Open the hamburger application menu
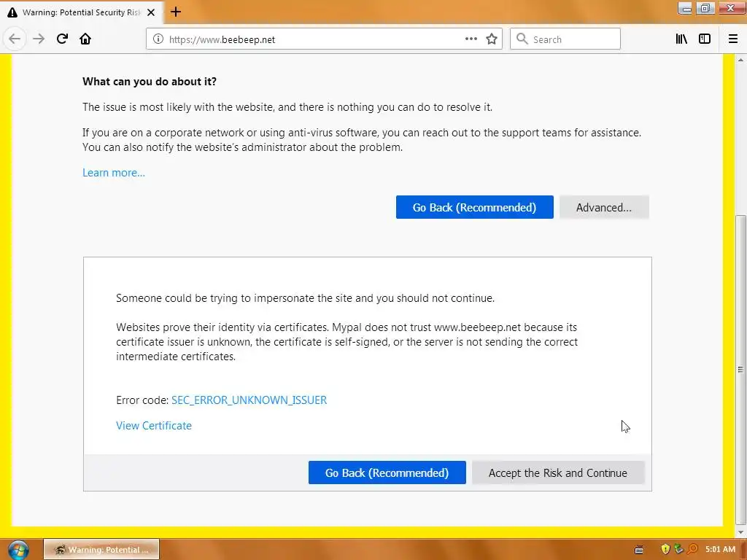This screenshot has width=747, height=560. [733, 39]
